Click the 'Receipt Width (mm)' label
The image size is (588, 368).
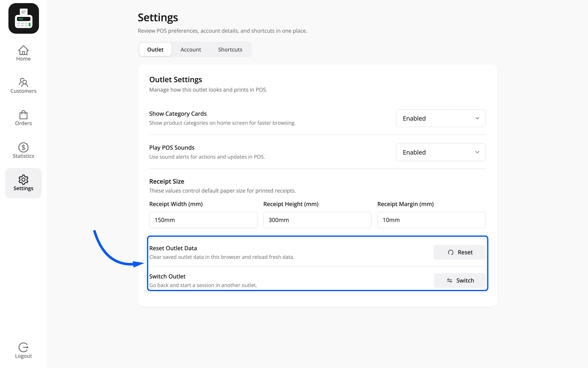[x=176, y=204]
